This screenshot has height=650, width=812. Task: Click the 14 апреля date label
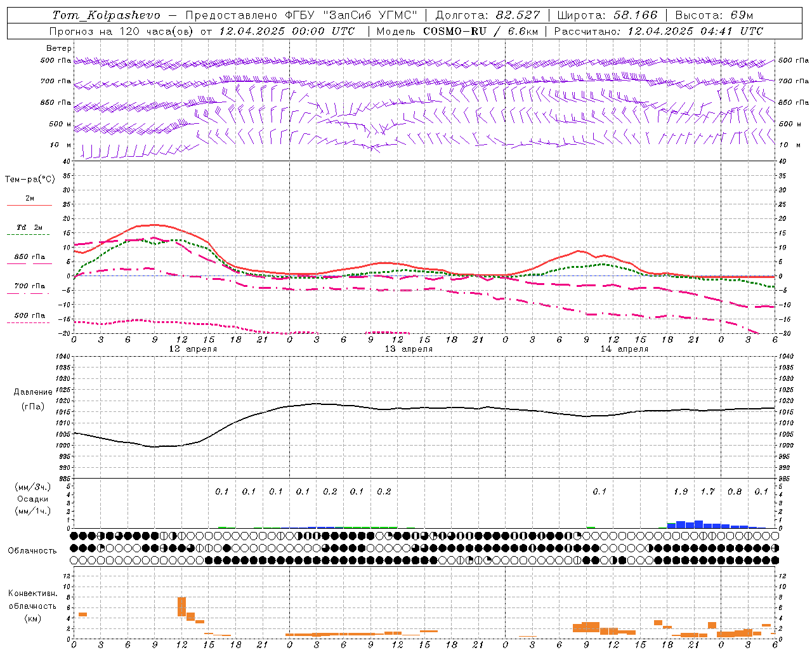(x=624, y=349)
